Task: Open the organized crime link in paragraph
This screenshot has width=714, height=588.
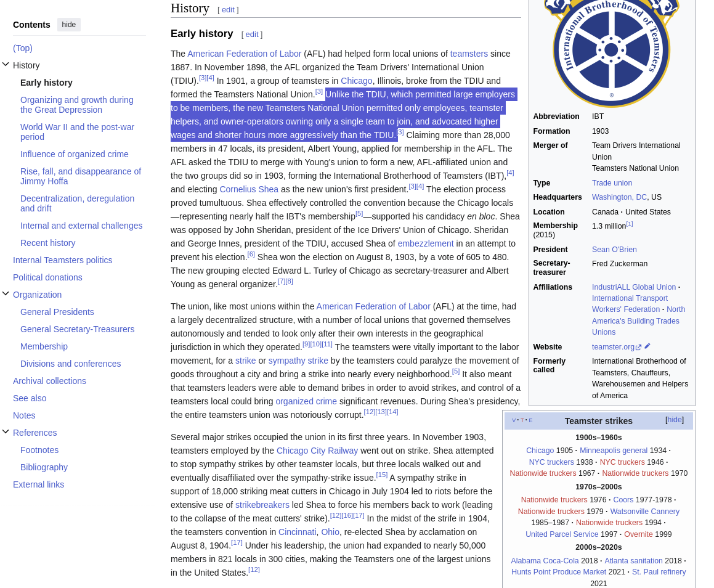Action: 306,402
